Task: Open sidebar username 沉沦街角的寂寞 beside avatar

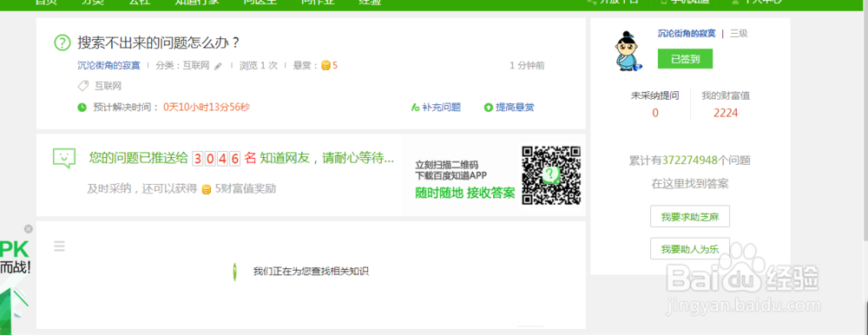Action: pos(687,33)
